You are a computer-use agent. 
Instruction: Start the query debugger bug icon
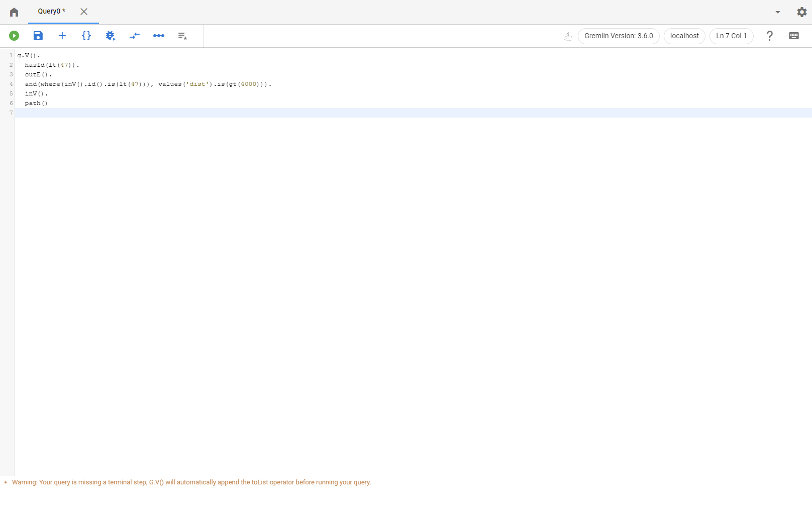coord(111,36)
